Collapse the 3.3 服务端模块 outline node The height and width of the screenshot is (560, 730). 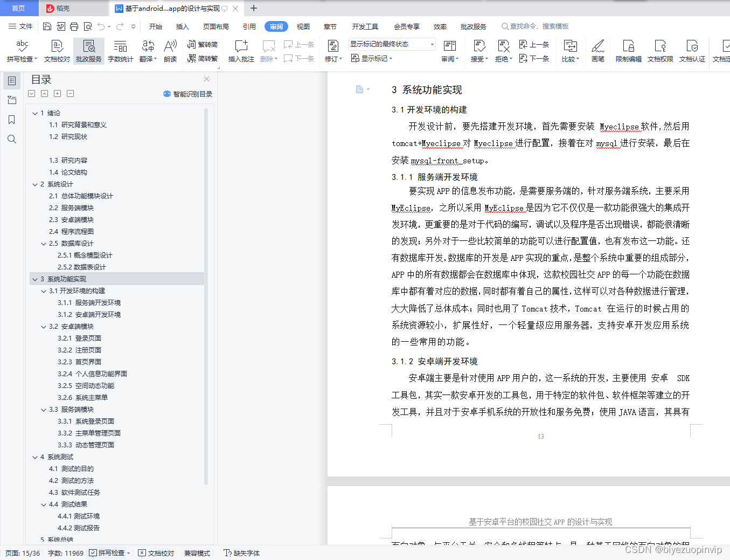point(44,410)
